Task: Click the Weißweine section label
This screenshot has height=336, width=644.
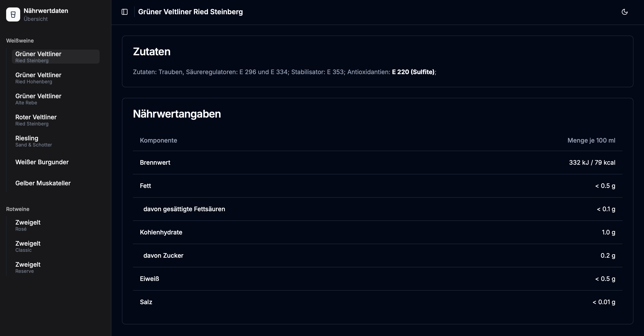Action: (x=20, y=41)
